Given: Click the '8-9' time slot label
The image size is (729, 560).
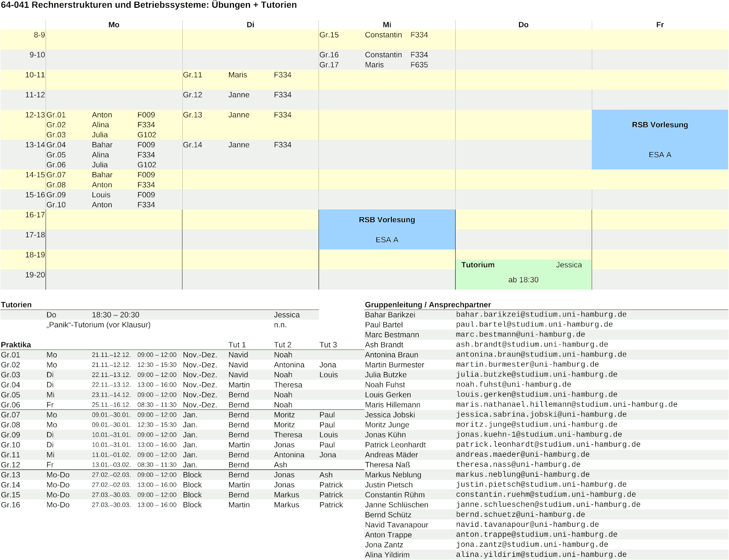Looking at the screenshot, I should pyautogui.click(x=39, y=35).
